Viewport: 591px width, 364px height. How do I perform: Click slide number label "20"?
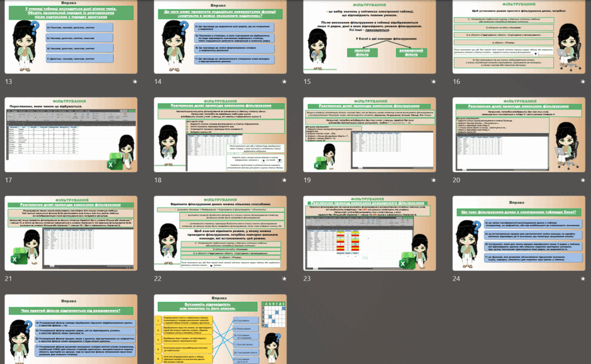tap(456, 180)
